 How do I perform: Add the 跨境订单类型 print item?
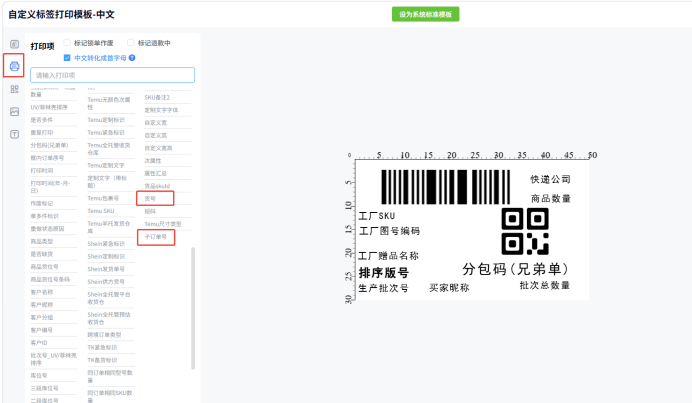click(x=104, y=335)
